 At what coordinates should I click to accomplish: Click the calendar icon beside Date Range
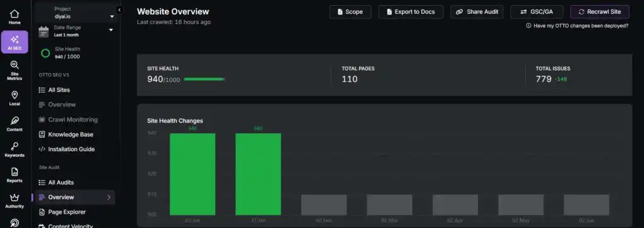(43, 31)
